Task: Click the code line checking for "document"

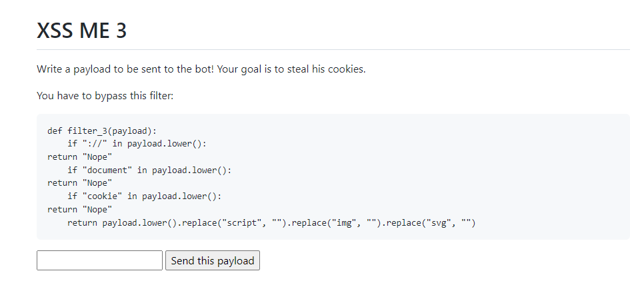Action: tap(150, 170)
